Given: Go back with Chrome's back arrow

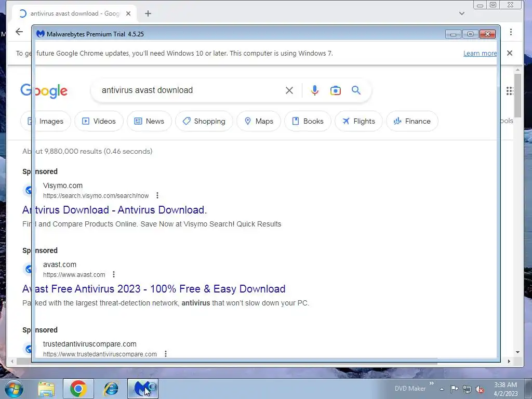Looking at the screenshot, I should [x=19, y=32].
